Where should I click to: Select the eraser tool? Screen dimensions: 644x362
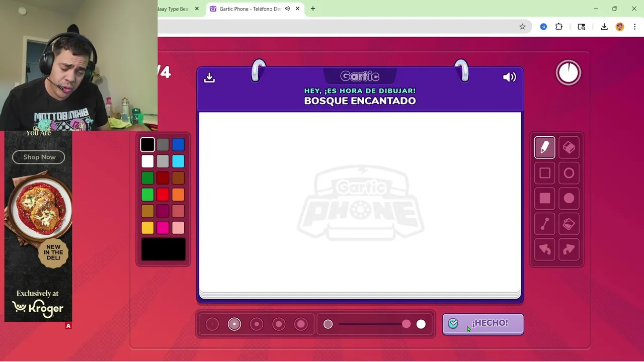[569, 147]
